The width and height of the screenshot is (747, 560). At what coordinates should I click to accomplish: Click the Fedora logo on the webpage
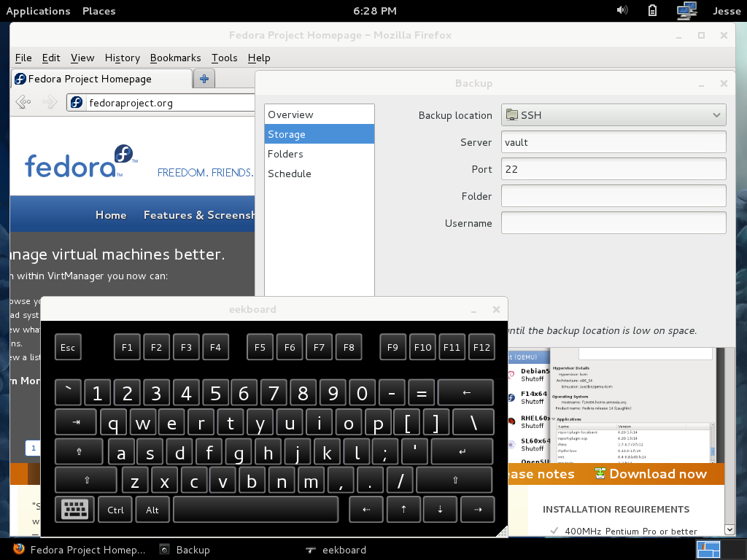coord(82,163)
